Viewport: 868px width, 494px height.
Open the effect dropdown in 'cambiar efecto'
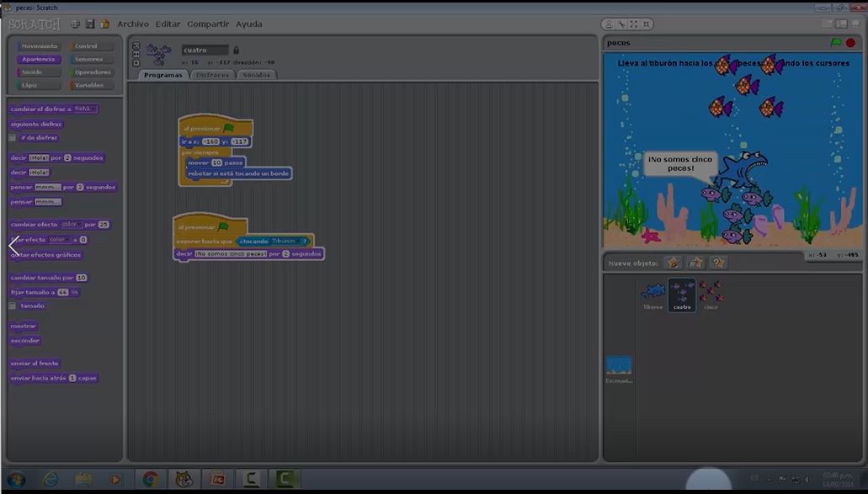72,225
